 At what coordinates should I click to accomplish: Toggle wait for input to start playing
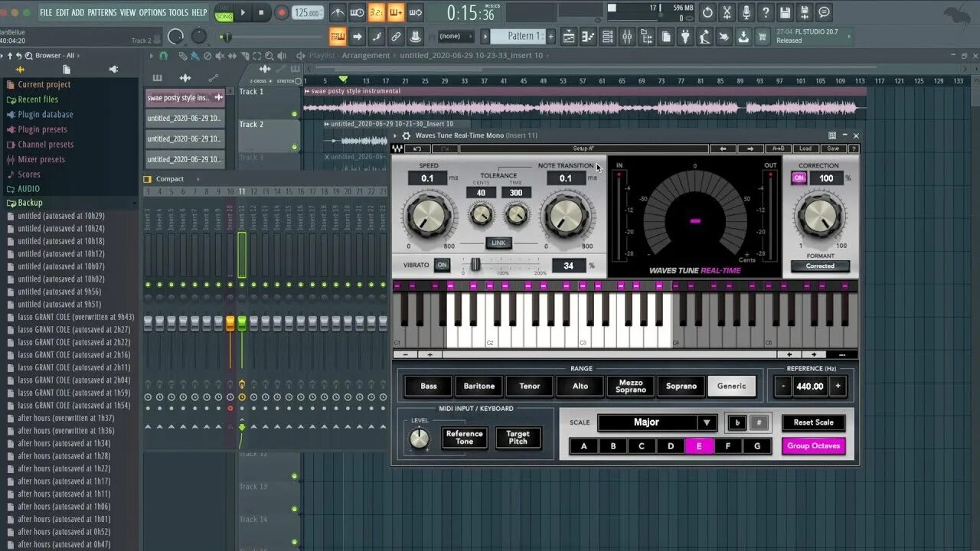tap(357, 12)
